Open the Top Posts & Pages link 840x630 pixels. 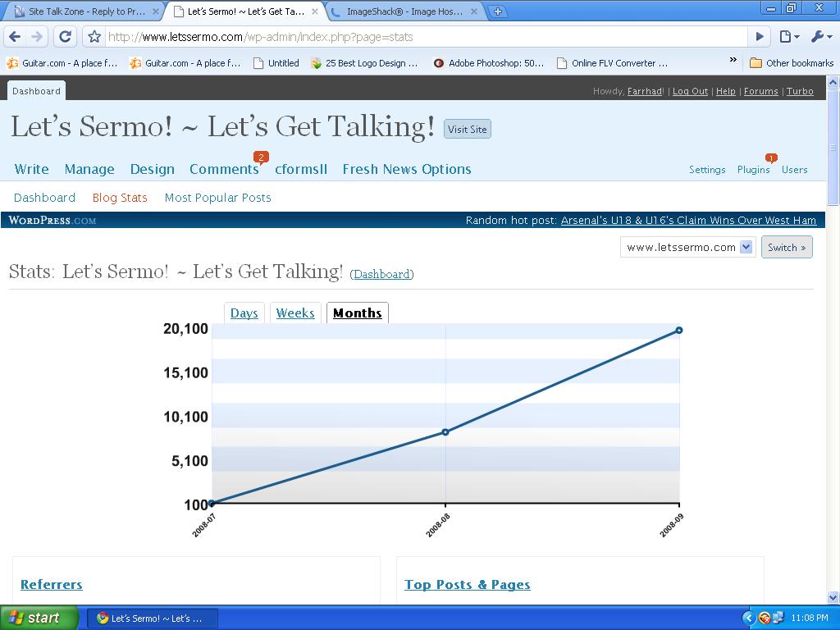467,584
